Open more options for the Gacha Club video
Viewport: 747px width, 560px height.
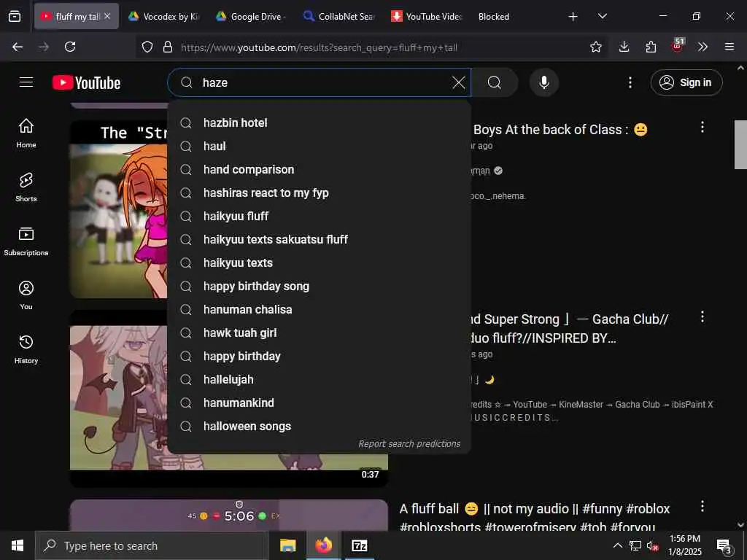click(702, 317)
